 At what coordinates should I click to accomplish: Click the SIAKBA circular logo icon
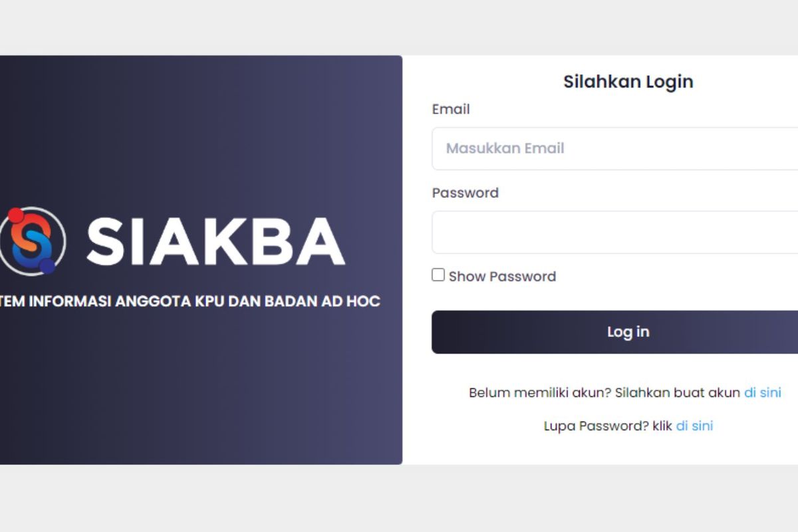click(x=32, y=241)
